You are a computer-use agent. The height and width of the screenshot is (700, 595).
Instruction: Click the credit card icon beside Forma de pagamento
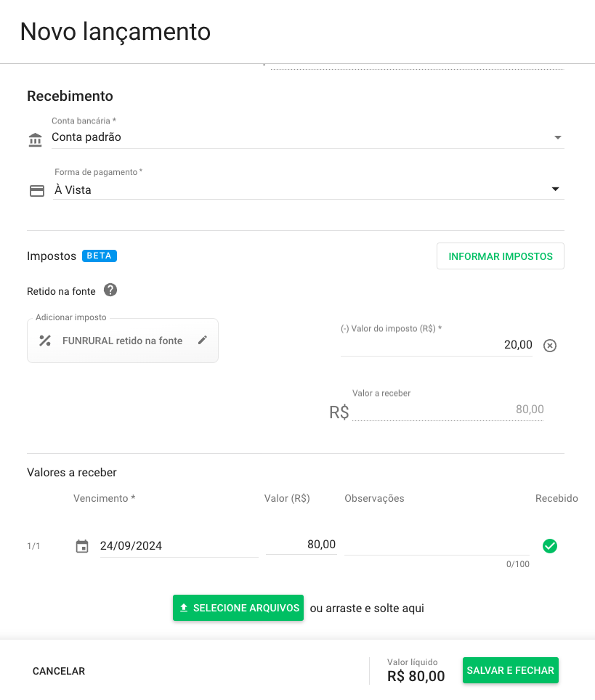[x=36, y=191]
